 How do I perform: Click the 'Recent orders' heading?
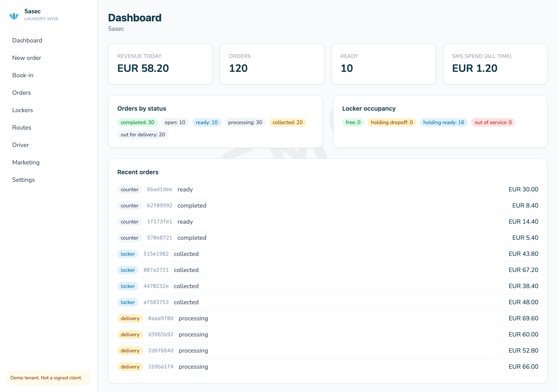click(138, 172)
